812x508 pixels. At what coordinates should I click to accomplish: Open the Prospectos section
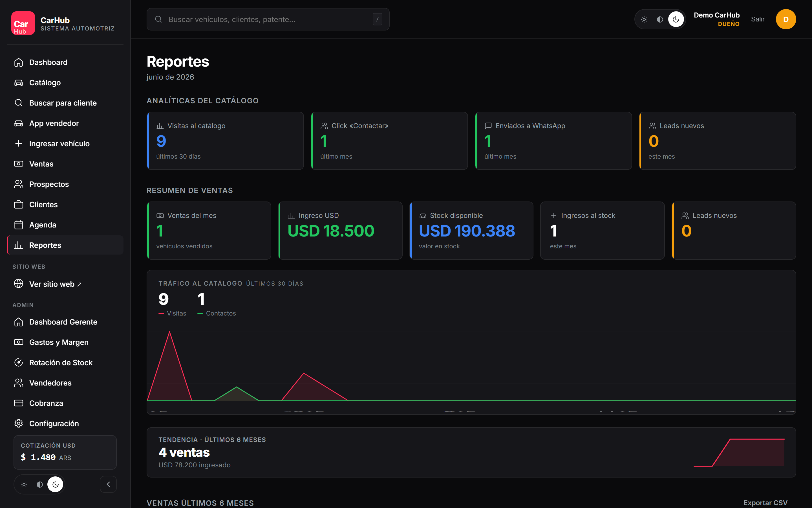pos(65,184)
